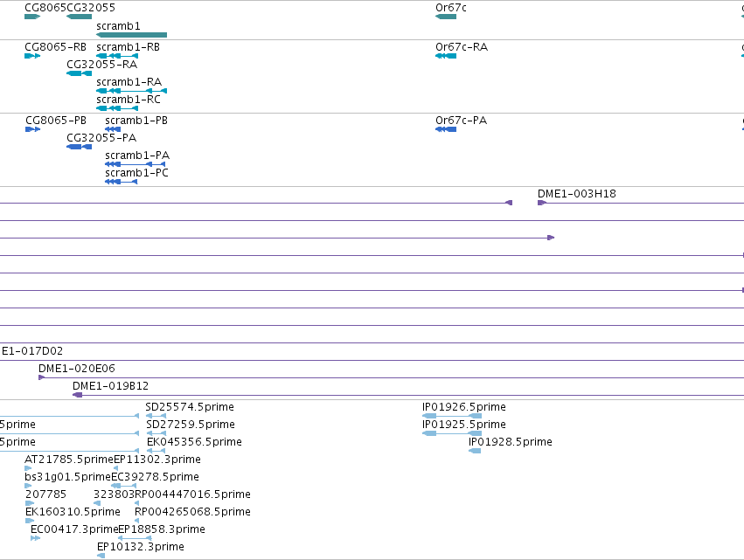Select the scramb1-PB protein label
This screenshot has height=560, width=744.
[x=136, y=121]
